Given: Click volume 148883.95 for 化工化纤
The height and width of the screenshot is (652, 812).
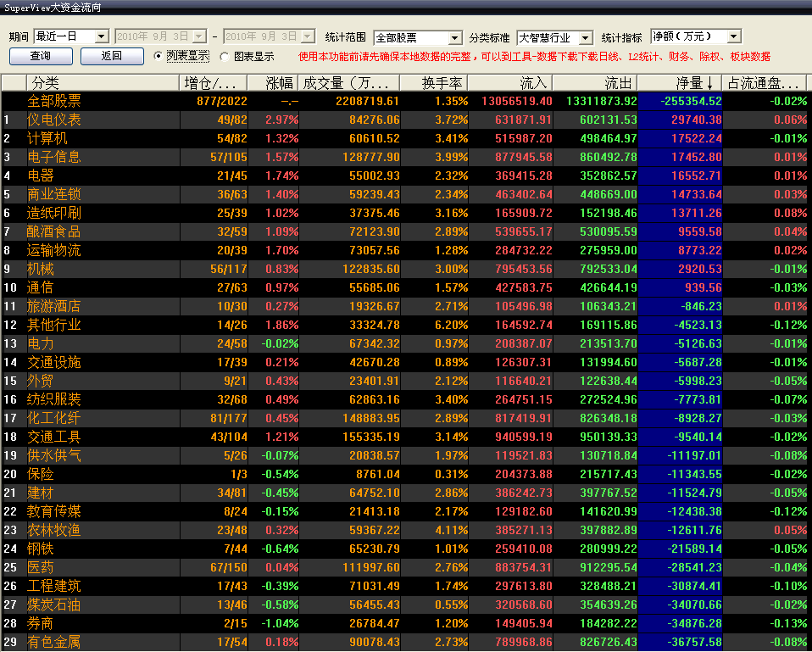Looking at the screenshot, I should [x=370, y=419].
